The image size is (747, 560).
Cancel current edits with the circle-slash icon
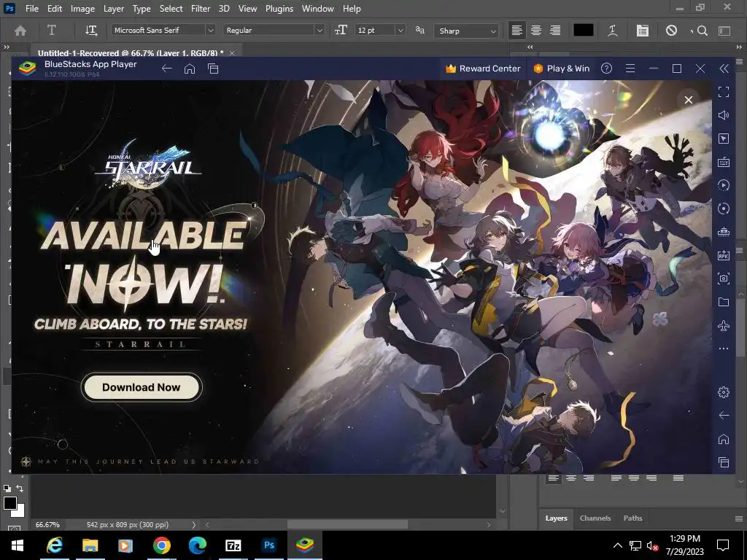tap(671, 31)
